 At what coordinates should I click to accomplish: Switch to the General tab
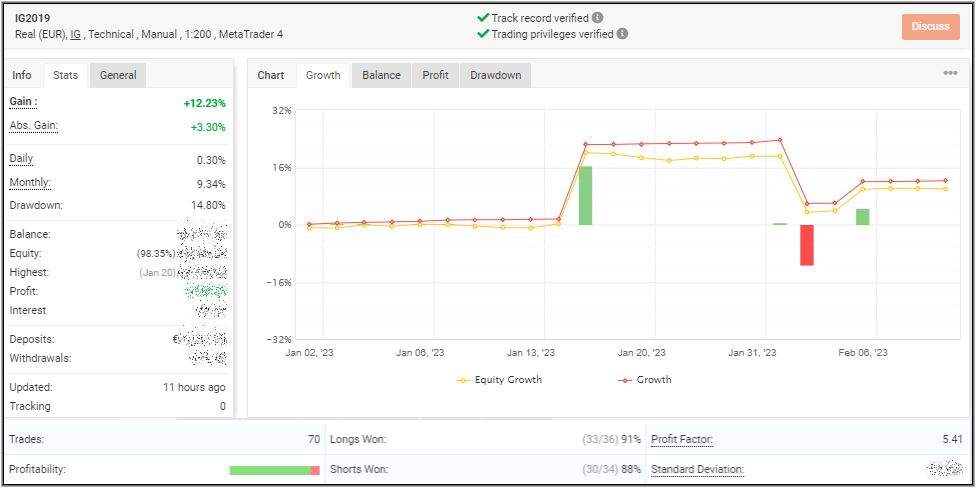[118, 75]
